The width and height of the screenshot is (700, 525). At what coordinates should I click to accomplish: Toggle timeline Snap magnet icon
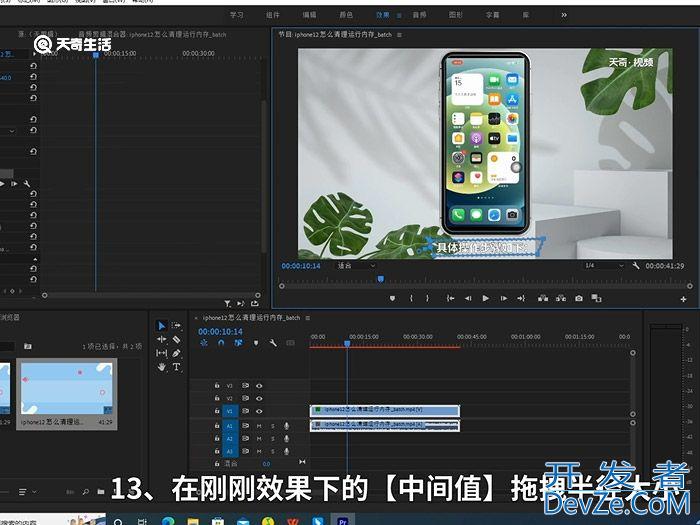[x=221, y=343]
